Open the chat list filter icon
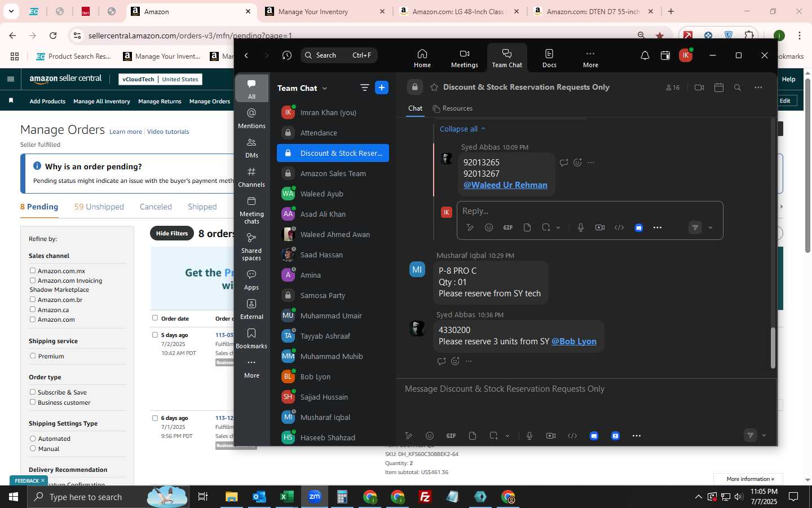812x508 pixels. click(364, 87)
